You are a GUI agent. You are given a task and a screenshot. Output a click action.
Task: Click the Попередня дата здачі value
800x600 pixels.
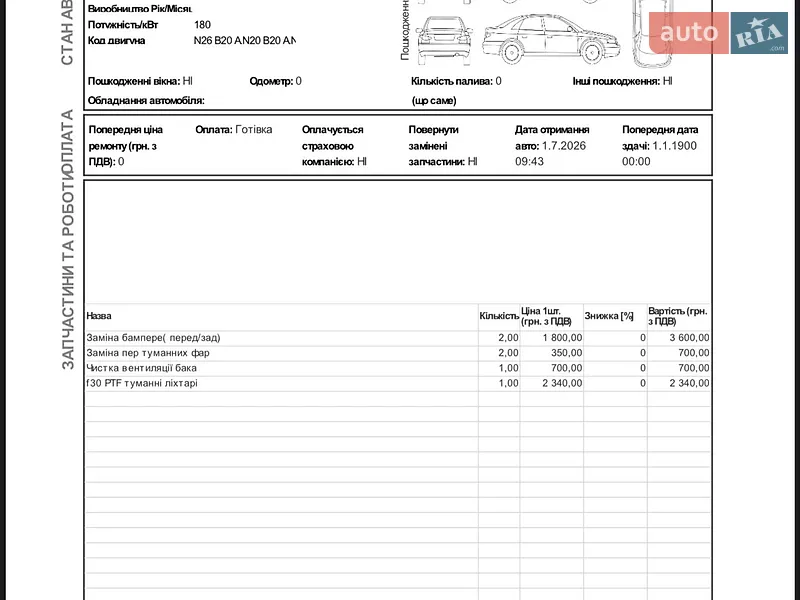(x=659, y=154)
